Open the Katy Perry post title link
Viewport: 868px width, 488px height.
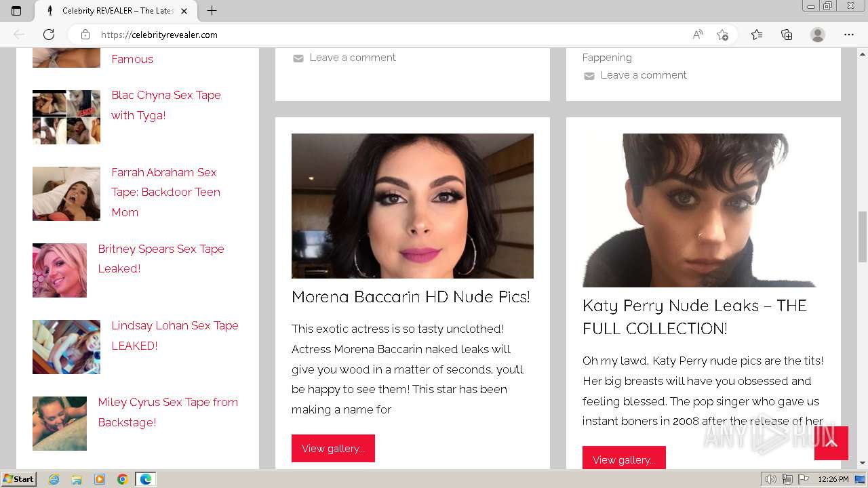tap(694, 317)
